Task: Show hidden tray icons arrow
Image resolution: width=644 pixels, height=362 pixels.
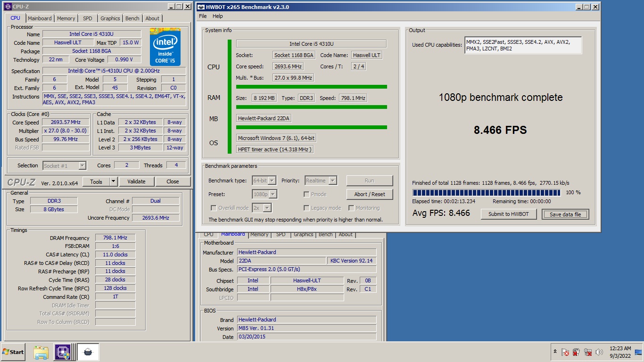Action: [x=555, y=352]
